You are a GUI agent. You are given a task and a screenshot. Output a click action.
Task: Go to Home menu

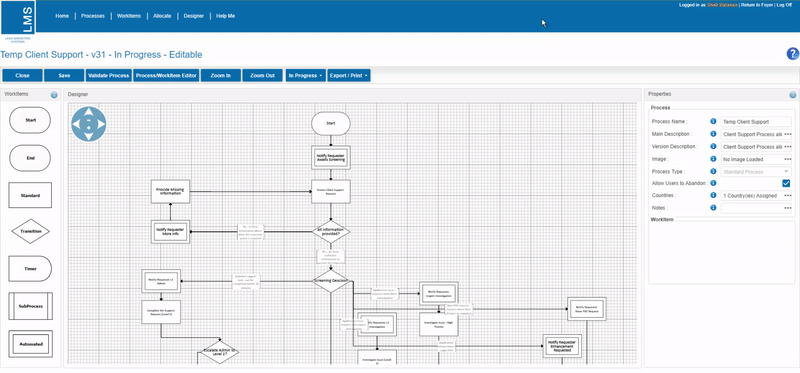click(62, 16)
